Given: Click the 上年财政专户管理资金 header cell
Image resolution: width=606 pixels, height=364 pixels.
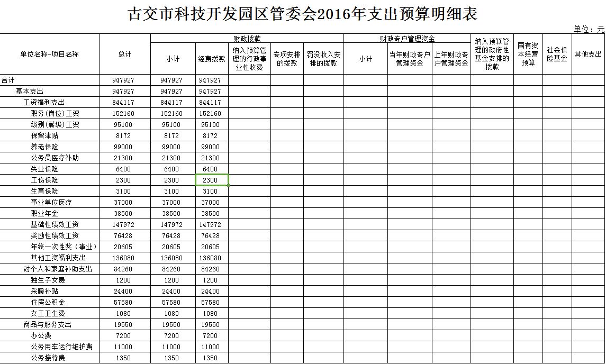Looking at the screenshot, I should (451, 59).
